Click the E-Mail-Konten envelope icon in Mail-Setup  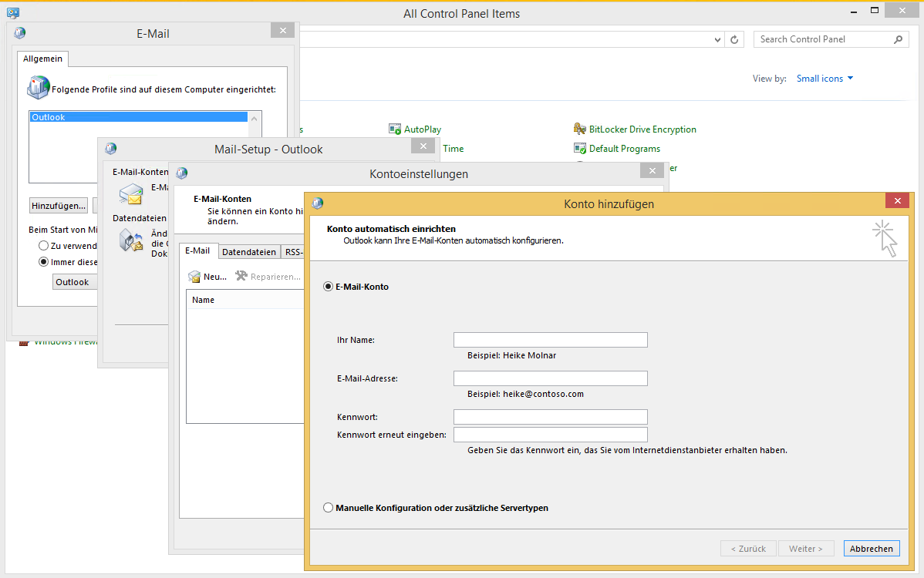pyautogui.click(x=130, y=194)
